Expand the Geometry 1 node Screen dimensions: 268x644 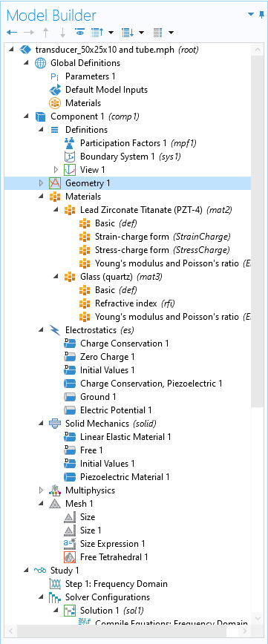point(41,183)
